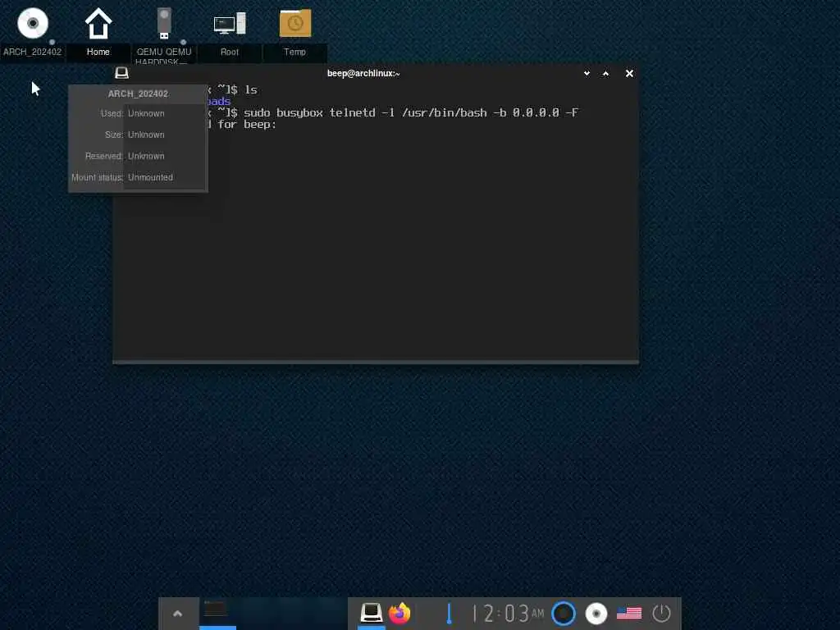
Task: Focus the terminal password prompt line
Action: pos(242,125)
